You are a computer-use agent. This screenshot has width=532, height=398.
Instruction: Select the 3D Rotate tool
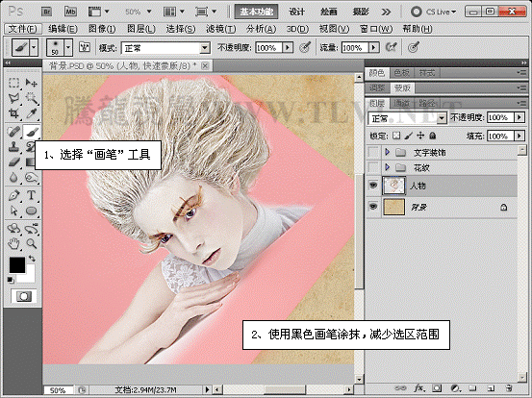13,229
